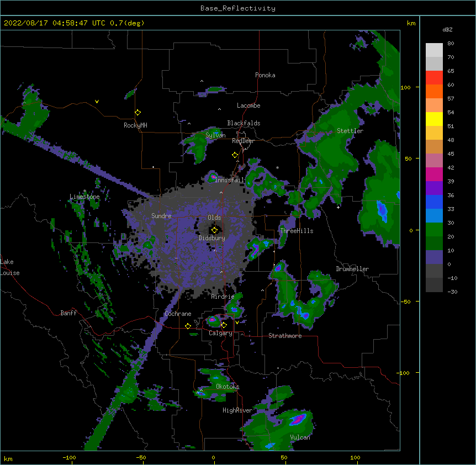The width and height of the screenshot is (476, 465).
Task: Select the magenta legend swatch between 42 and 39
Action: click(434, 174)
